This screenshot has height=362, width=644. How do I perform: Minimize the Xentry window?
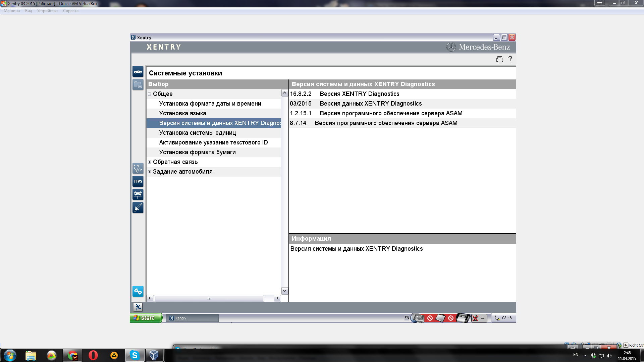pyautogui.click(x=496, y=38)
